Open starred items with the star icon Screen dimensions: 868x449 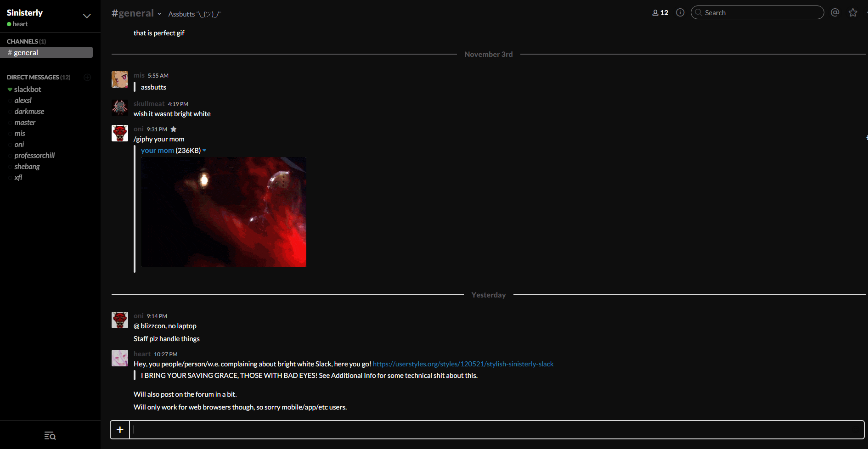coord(853,13)
